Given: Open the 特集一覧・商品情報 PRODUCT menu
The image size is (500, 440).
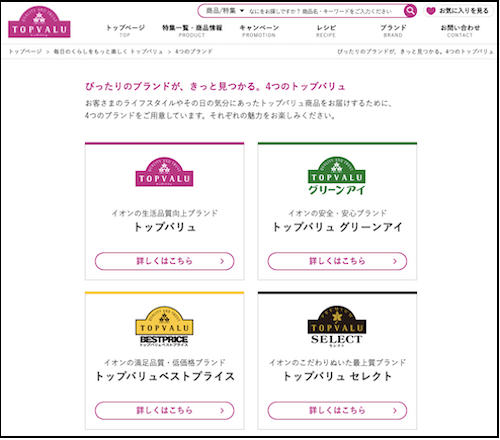Looking at the screenshot, I should [x=192, y=31].
